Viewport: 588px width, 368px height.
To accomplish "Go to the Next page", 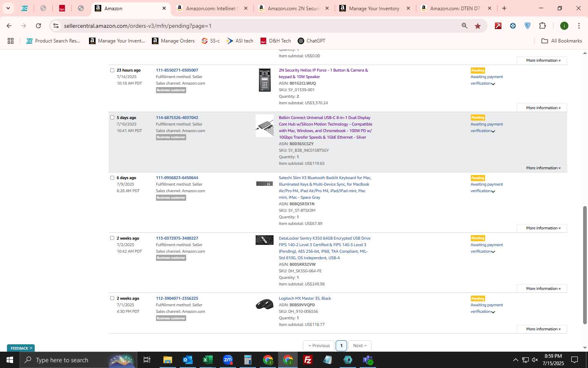I will 360,346.
